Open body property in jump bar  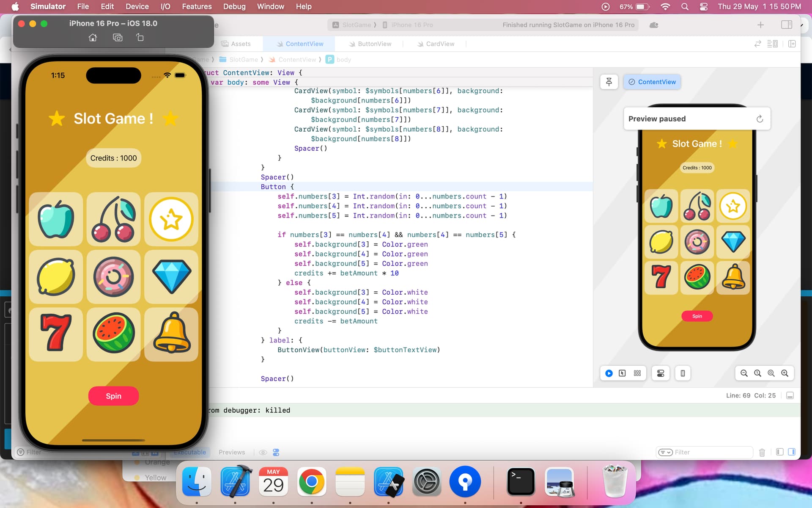click(338, 60)
